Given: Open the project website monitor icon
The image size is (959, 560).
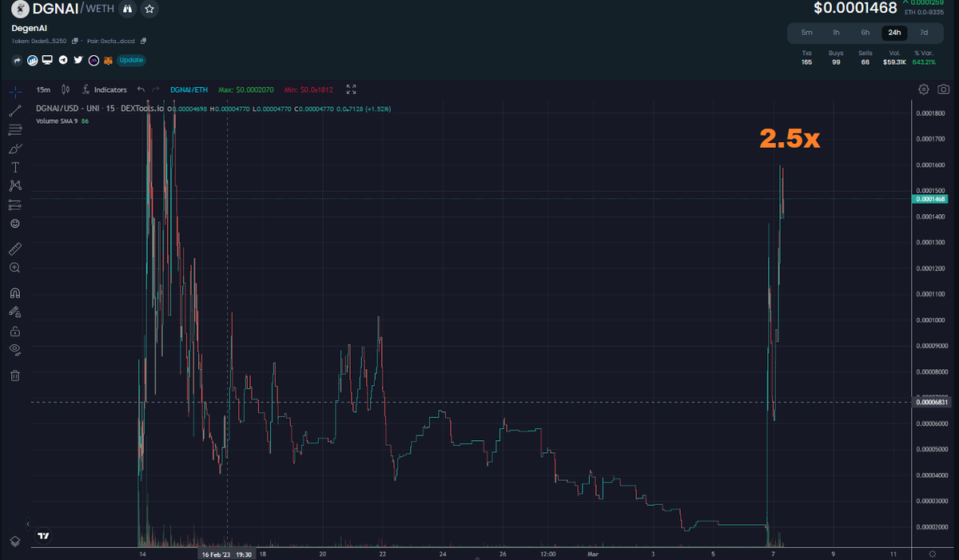Looking at the screenshot, I should click(48, 60).
